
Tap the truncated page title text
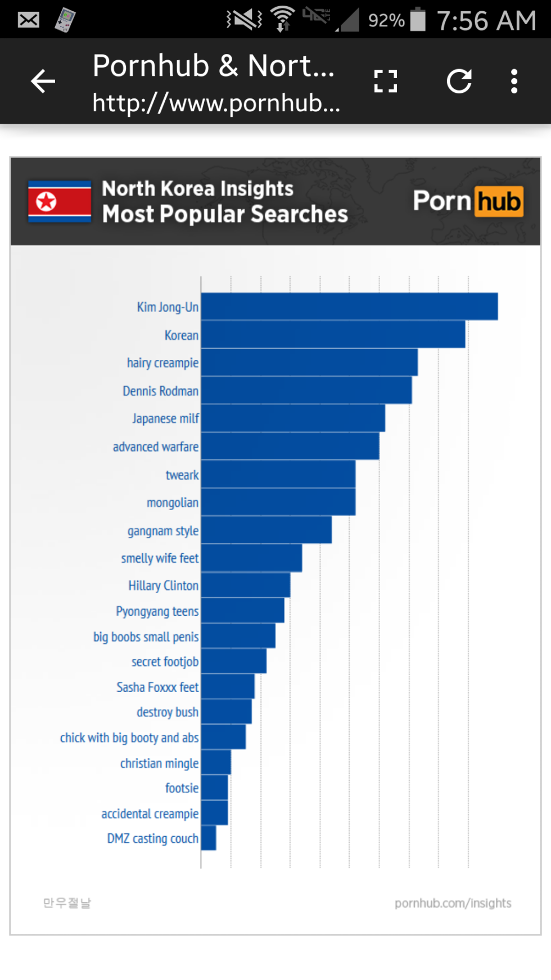[213, 66]
